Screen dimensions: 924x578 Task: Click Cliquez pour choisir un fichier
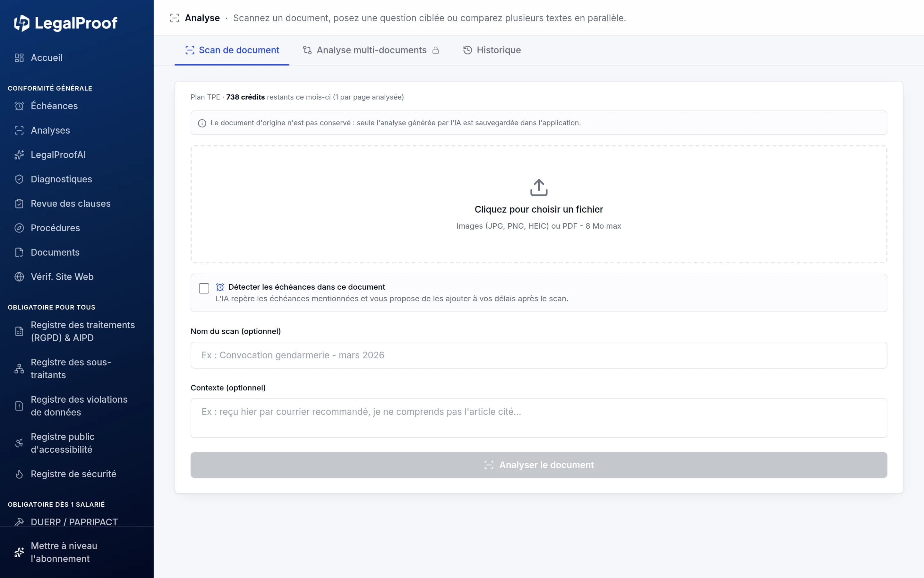click(x=539, y=209)
